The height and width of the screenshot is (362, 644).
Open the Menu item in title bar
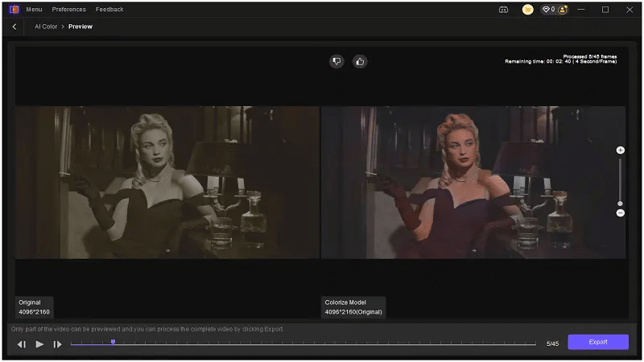coord(34,10)
